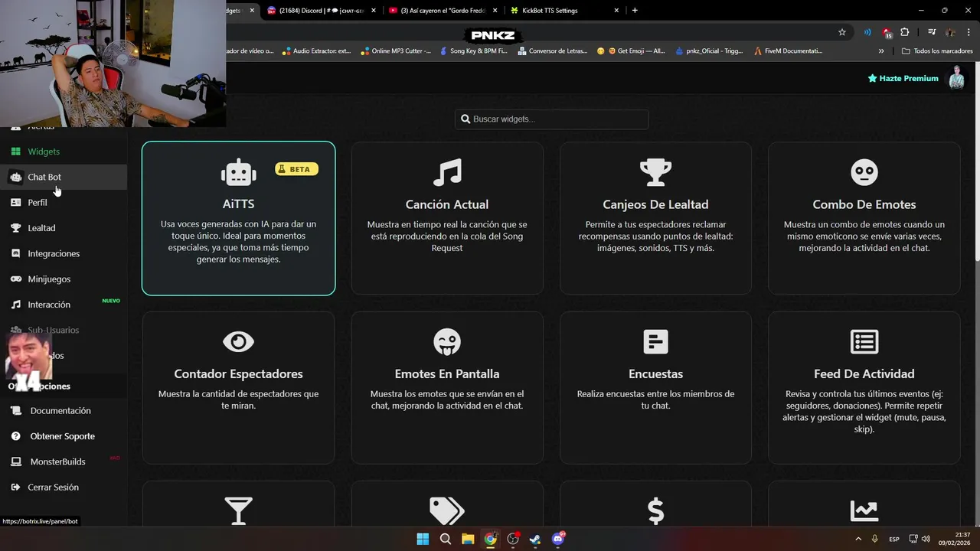The image size is (980, 551).
Task: Open Discord from the taskbar
Action: 558,539
